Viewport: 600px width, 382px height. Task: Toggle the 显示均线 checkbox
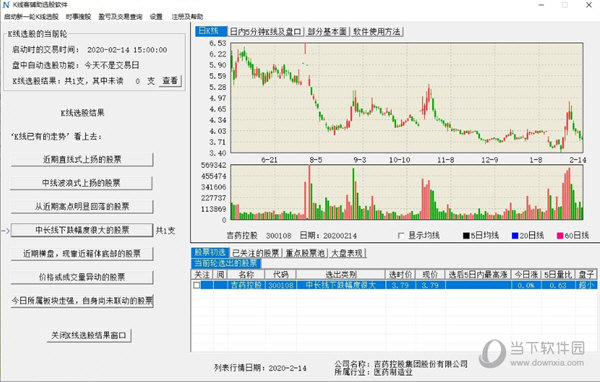coord(401,235)
